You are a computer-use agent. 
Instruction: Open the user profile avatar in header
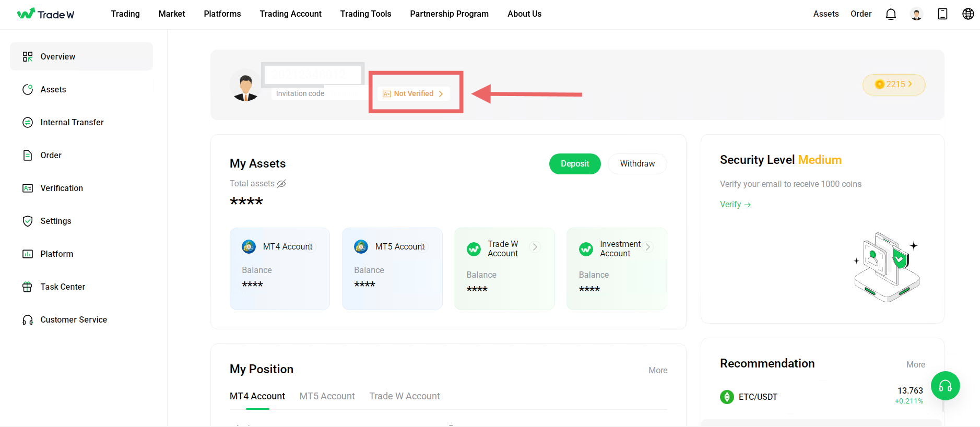click(916, 14)
